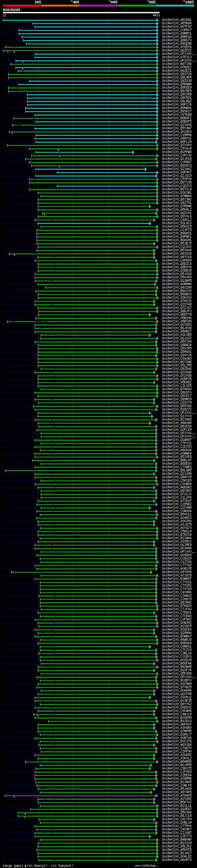
Task: Click the purple alignment bar for UniRef100_A7A465
Action: 81,796
